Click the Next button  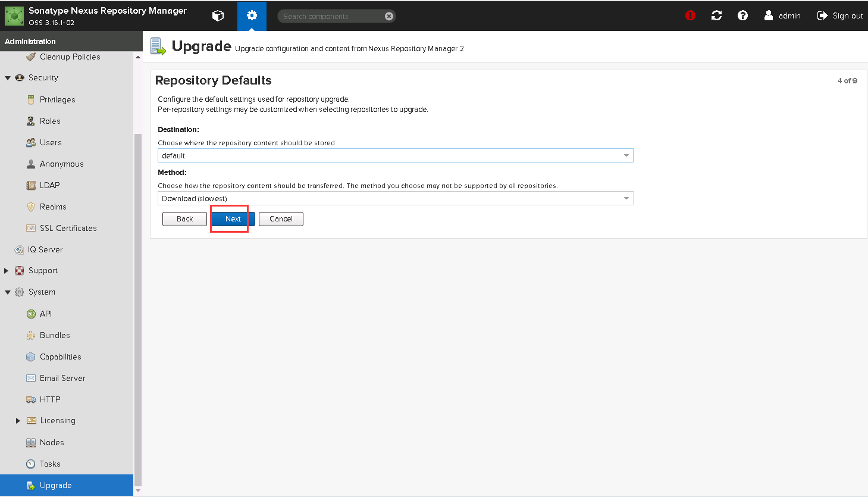coord(233,219)
